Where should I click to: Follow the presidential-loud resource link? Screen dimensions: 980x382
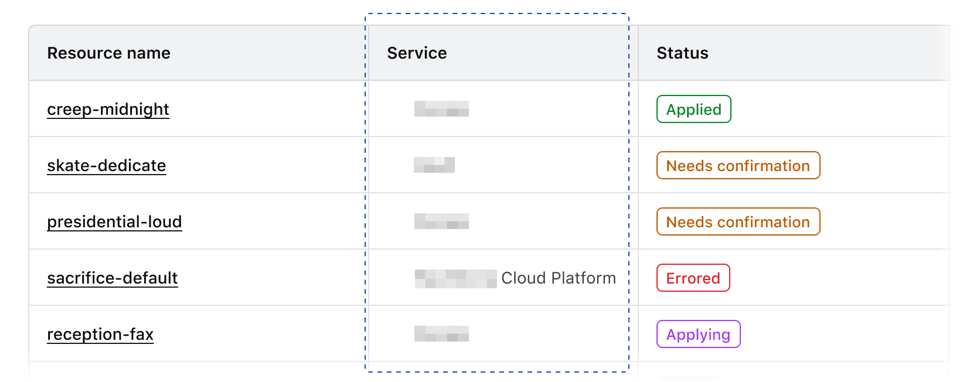114,222
